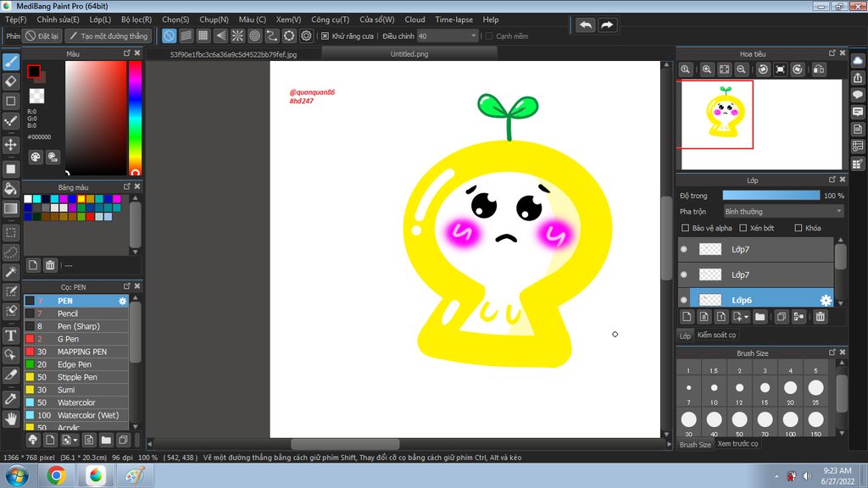Choose the Dot tool with diagonal dotted brush
The width and height of the screenshot is (868, 488).
11,121
